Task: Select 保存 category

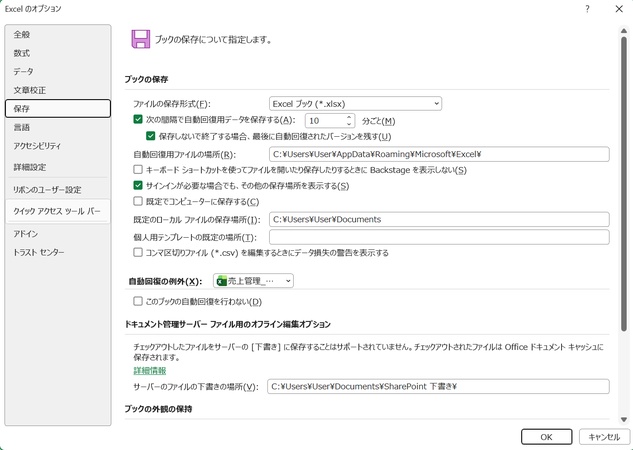Action: click(x=58, y=109)
